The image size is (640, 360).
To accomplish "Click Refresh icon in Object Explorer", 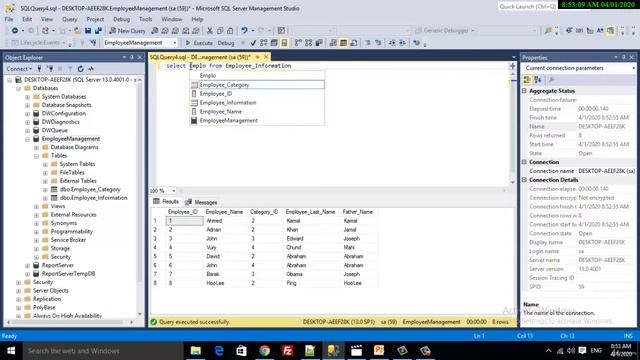I will click(80, 69).
